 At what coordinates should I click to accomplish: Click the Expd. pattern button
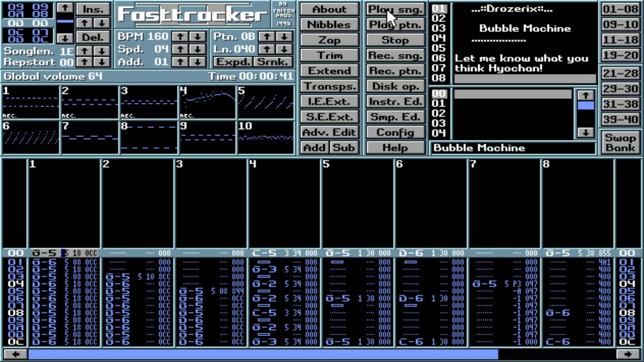pyautogui.click(x=232, y=62)
